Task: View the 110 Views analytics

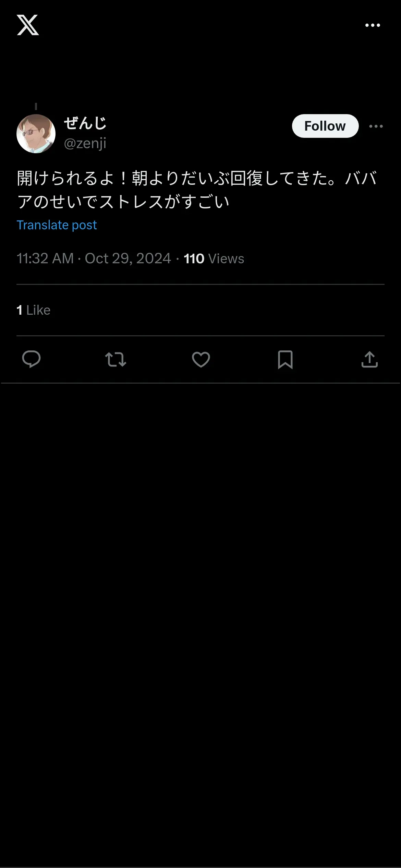Action: (x=214, y=258)
